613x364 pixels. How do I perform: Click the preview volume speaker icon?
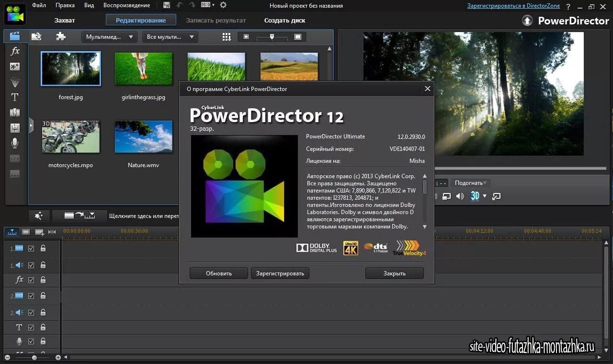tap(460, 196)
